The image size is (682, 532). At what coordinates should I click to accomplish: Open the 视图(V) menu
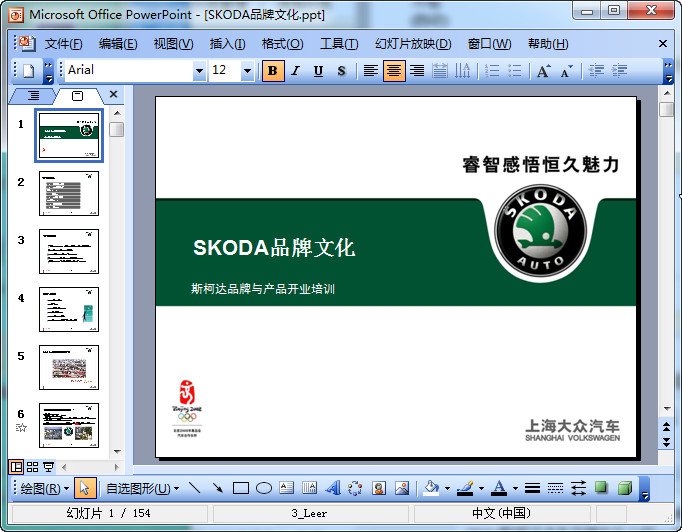pos(174,44)
